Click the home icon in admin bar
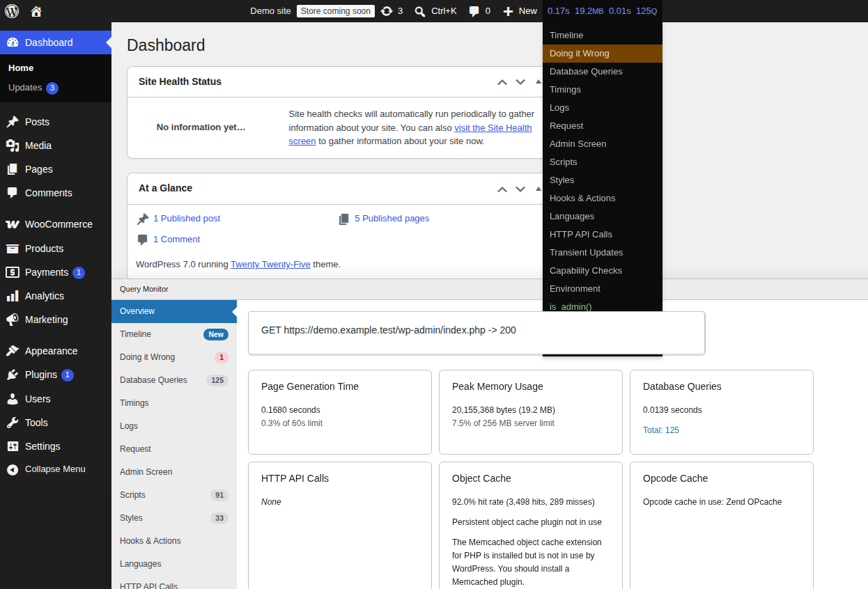868x589 pixels. 36,11
